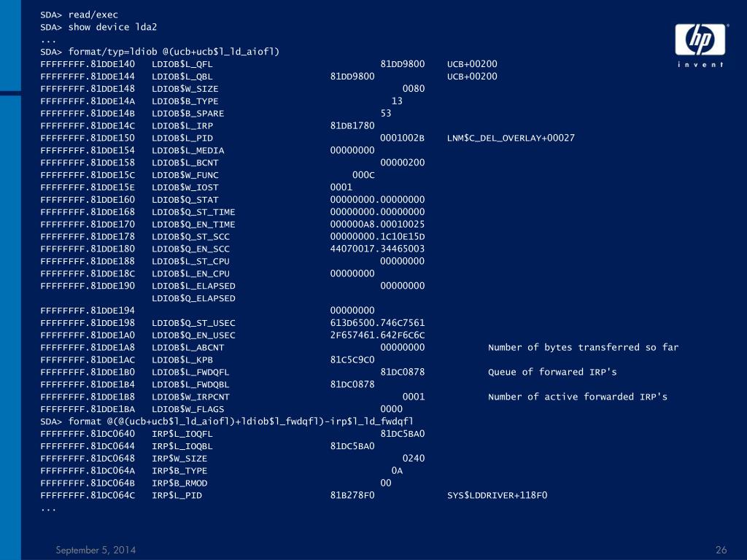Screen dimensions: 747x560
Task: Click the LDIOB$W_FLAGS field name
Action: (187, 409)
